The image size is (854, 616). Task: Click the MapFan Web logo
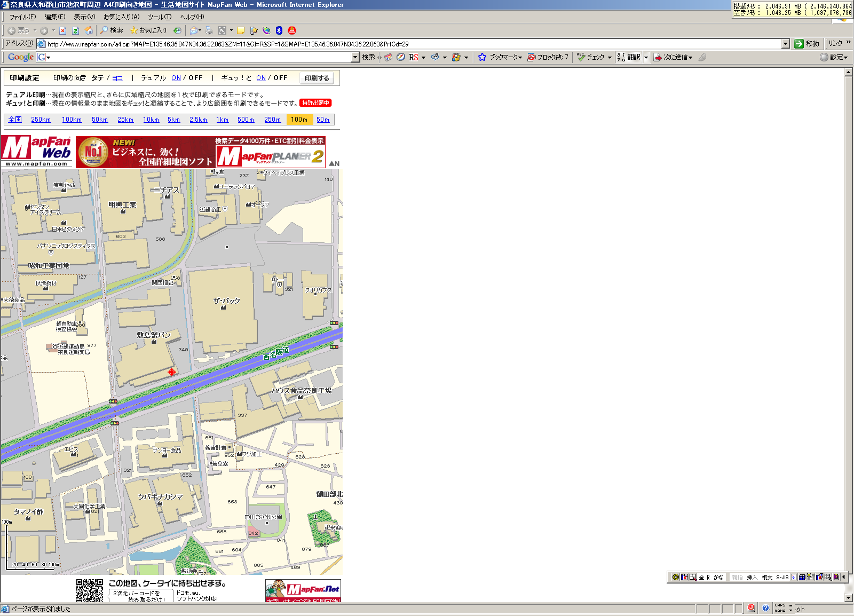coord(37,152)
